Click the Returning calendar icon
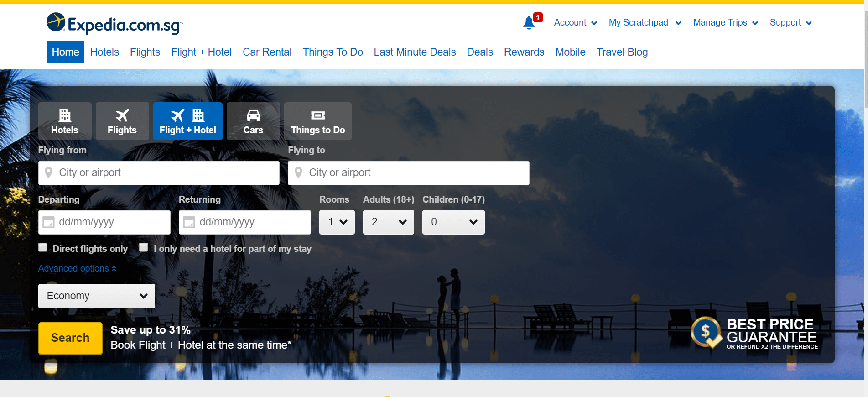 189,222
